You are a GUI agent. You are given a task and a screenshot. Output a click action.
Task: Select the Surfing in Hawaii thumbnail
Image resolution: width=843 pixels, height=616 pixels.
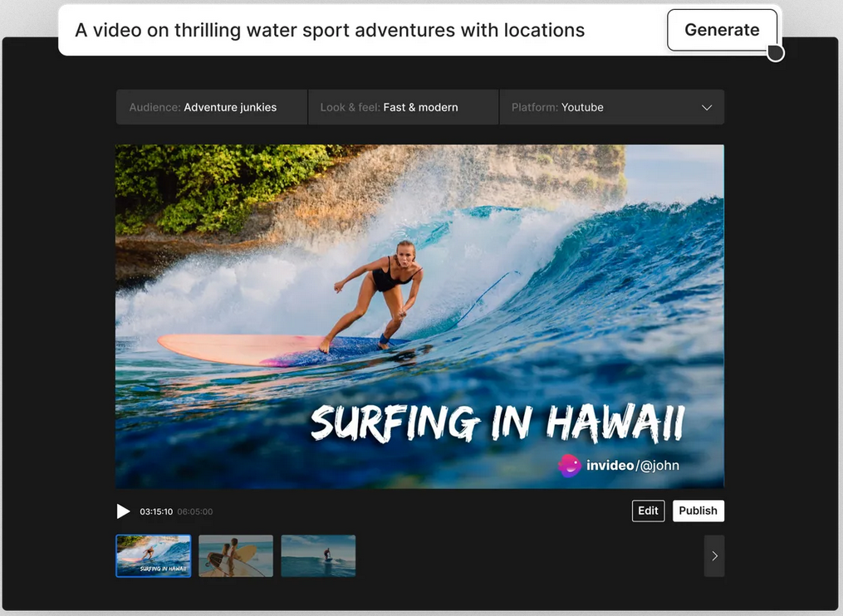click(x=153, y=555)
